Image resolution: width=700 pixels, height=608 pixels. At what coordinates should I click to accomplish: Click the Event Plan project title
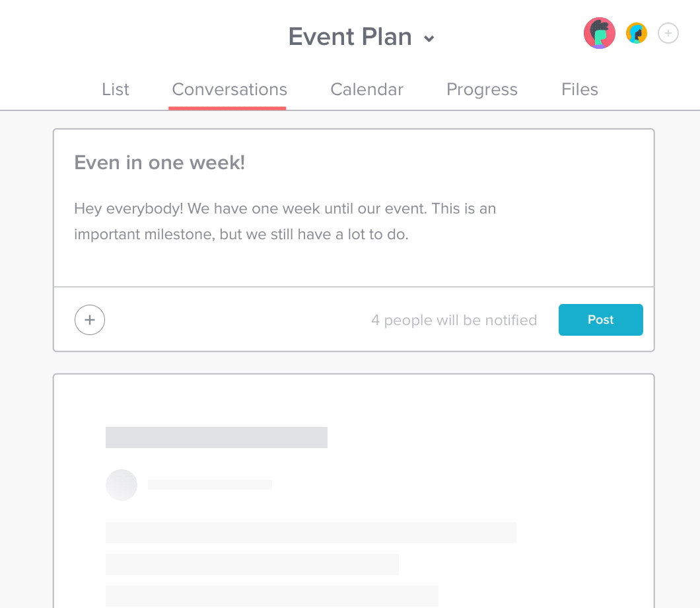(x=350, y=36)
